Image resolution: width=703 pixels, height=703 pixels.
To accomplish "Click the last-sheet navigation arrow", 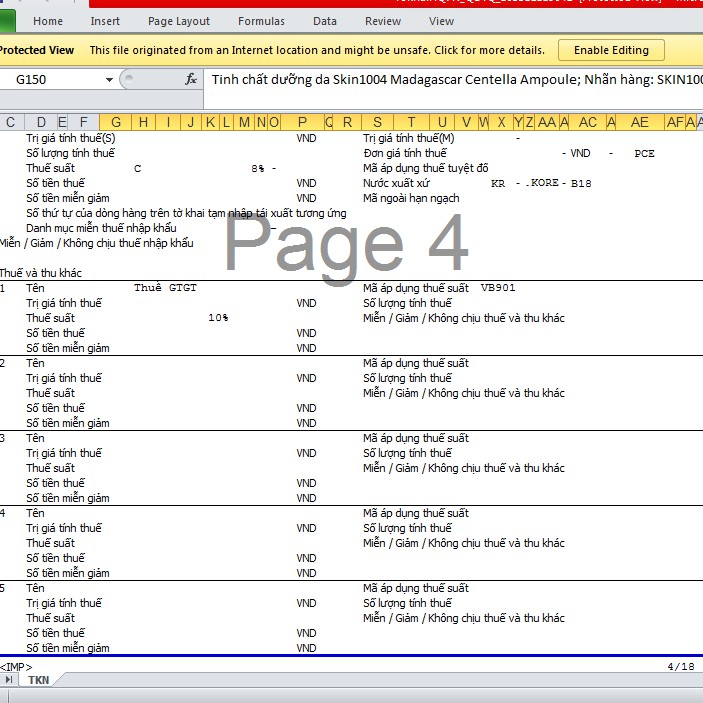I will 9,680.
